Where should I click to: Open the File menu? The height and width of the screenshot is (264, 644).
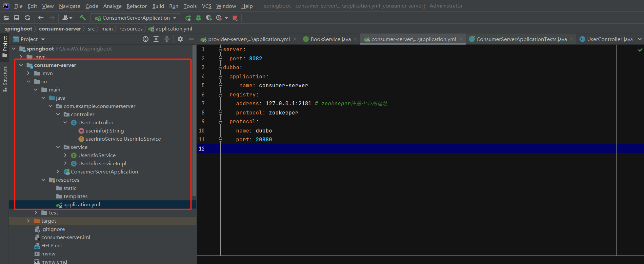pos(18,6)
